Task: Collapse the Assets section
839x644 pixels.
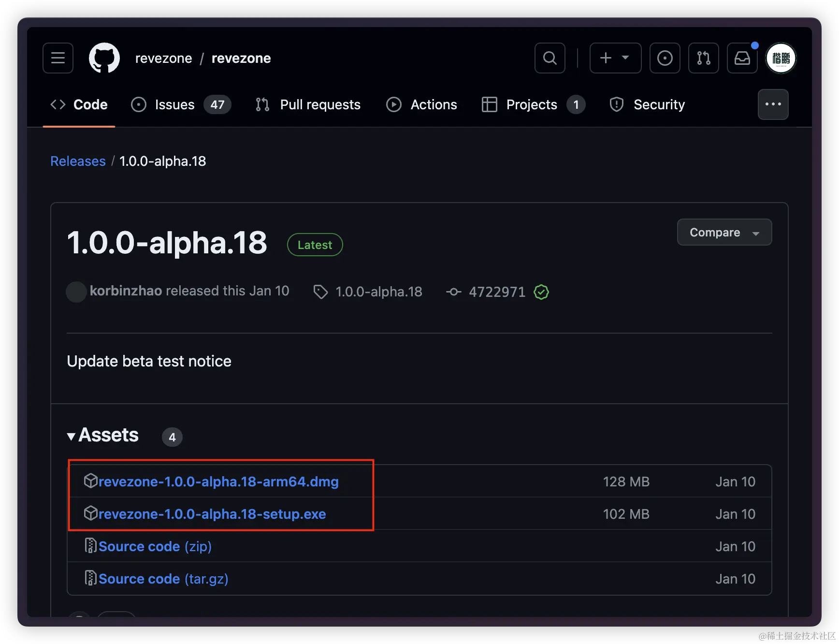Action: (103, 435)
